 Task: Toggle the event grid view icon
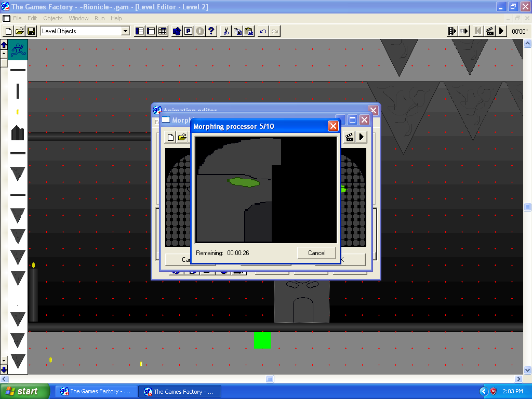click(x=162, y=31)
